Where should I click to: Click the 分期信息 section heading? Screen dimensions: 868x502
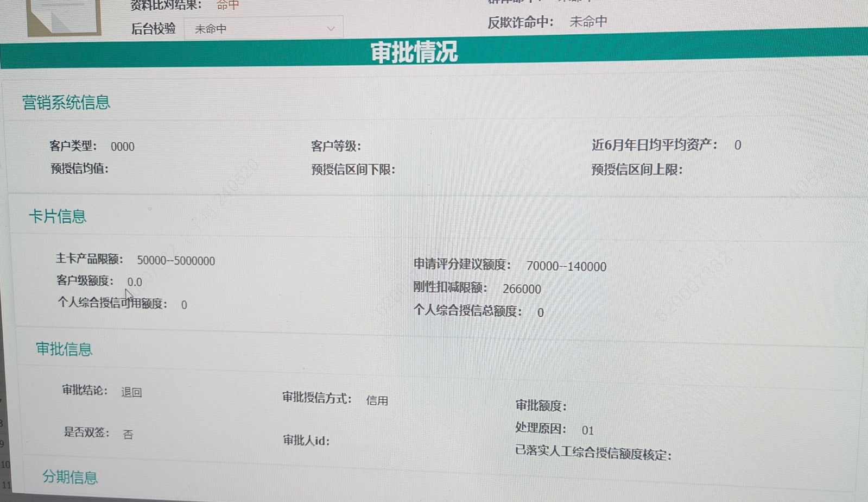[x=70, y=477]
